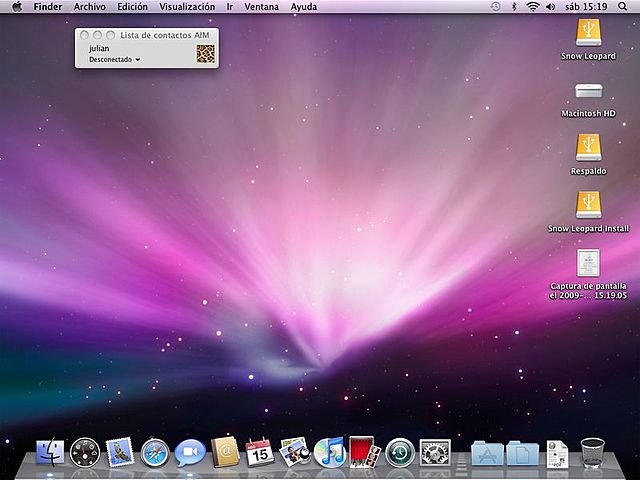640x480 pixels.
Task: Open Address Book in the Dock
Action: click(x=225, y=452)
